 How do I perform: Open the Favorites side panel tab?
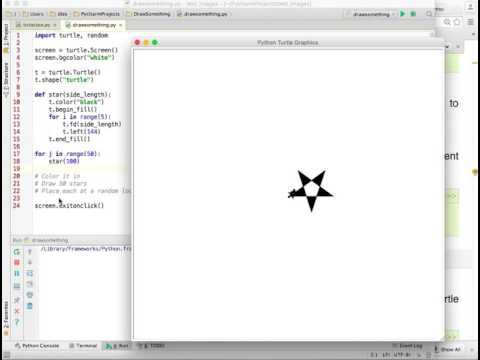(6, 317)
